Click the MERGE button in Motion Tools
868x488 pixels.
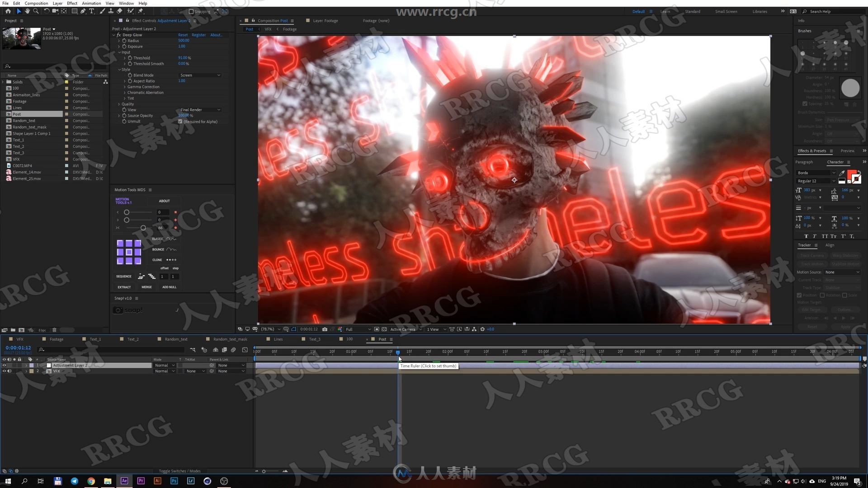point(146,287)
